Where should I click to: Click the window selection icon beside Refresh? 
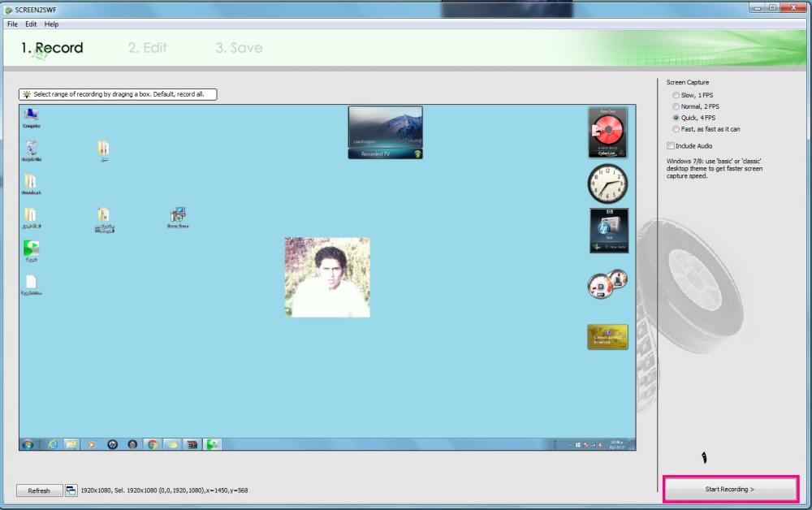[71, 491]
